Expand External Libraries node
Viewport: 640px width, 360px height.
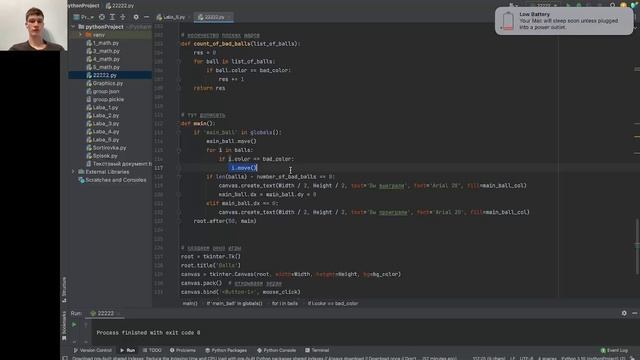(x=73, y=172)
